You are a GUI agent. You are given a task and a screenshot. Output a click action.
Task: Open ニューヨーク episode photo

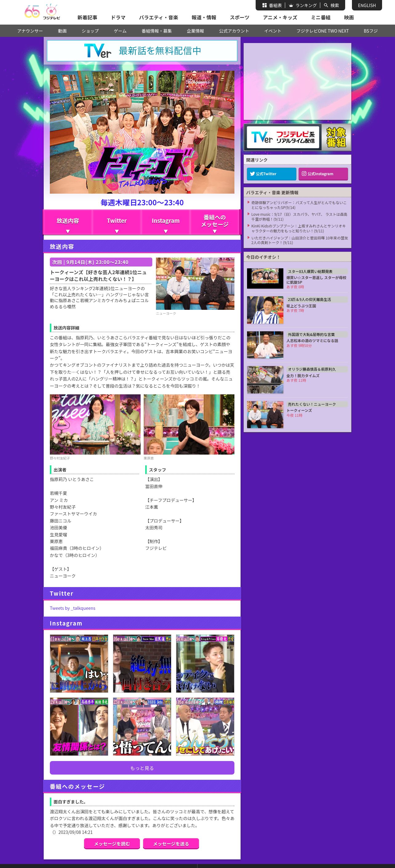point(195,284)
